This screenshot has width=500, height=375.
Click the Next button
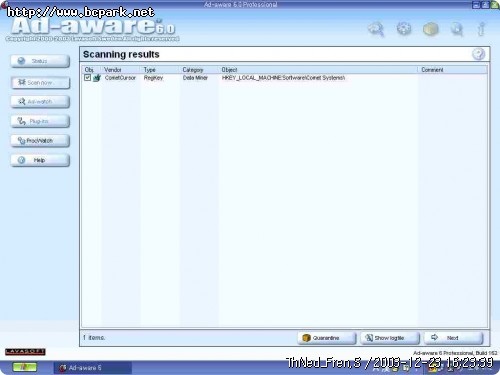[453, 338]
